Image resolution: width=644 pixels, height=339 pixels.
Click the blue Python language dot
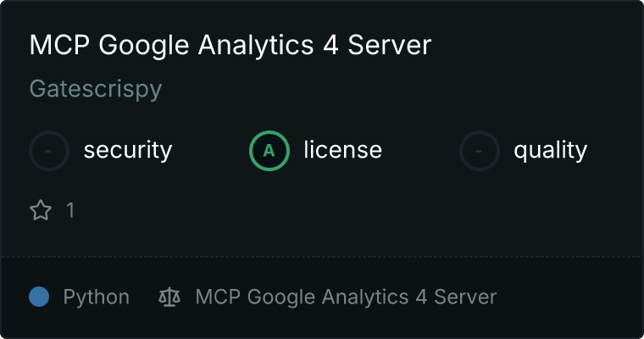(39, 297)
